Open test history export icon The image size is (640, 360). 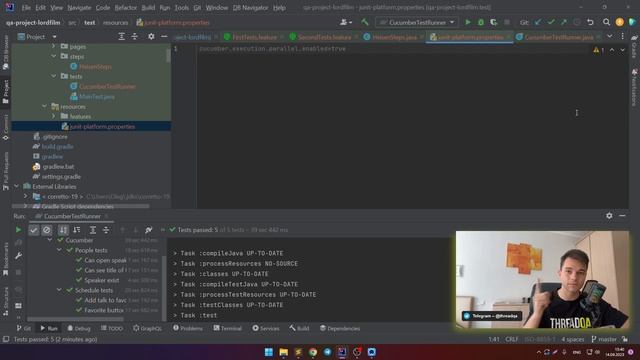[149, 230]
